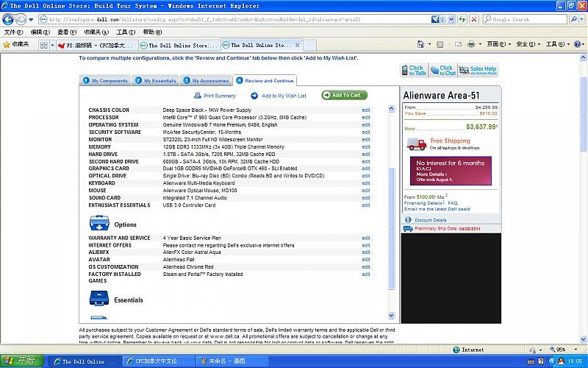Expand the Quick Tabs dropdown arrow
588x368 pixels.
[52, 45]
